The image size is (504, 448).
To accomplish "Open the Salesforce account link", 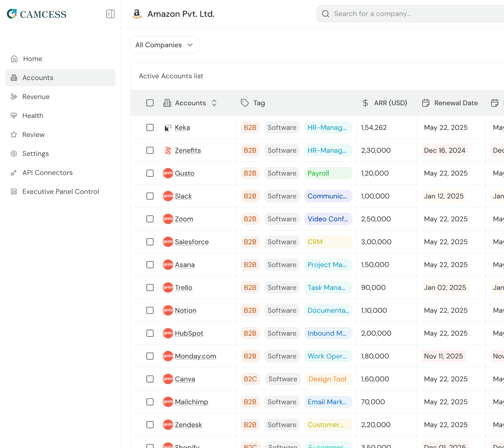I will [x=192, y=242].
